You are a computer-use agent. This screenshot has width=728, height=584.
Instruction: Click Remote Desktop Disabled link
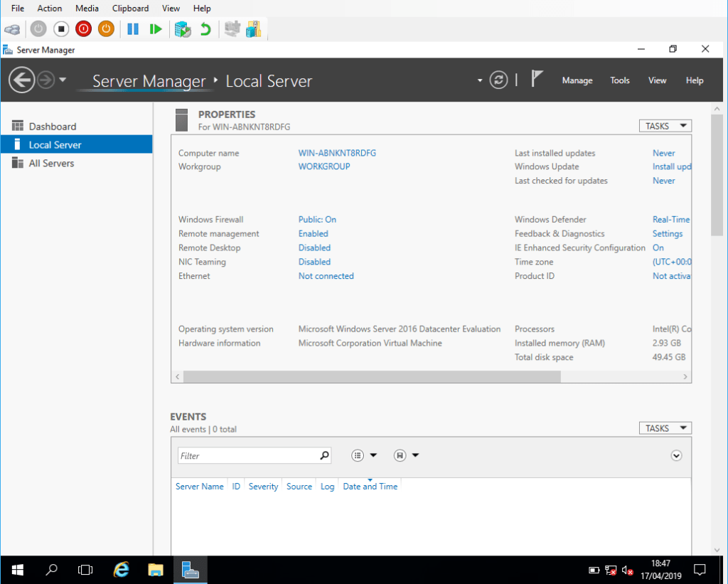[314, 248]
